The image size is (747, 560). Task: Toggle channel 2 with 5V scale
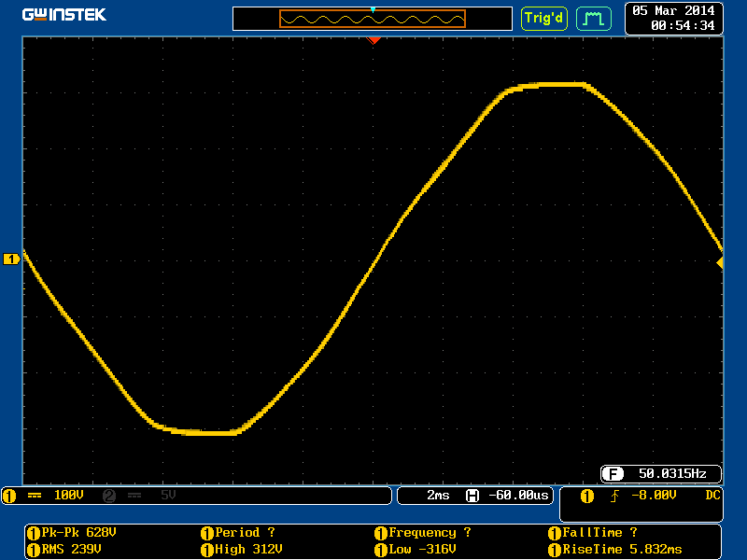(x=140, y=496)
